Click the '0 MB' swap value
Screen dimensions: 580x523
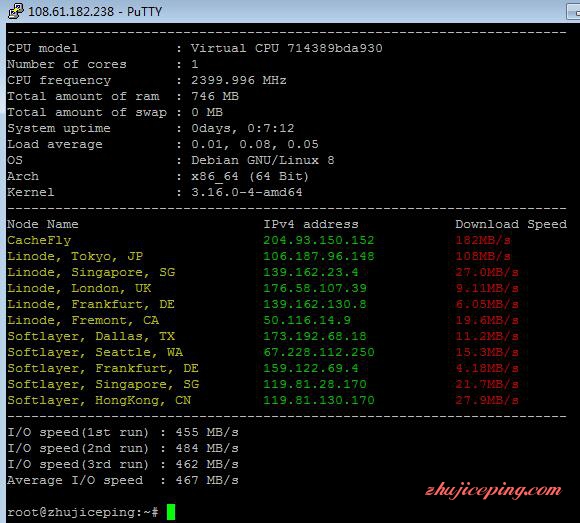coord(207,112)
